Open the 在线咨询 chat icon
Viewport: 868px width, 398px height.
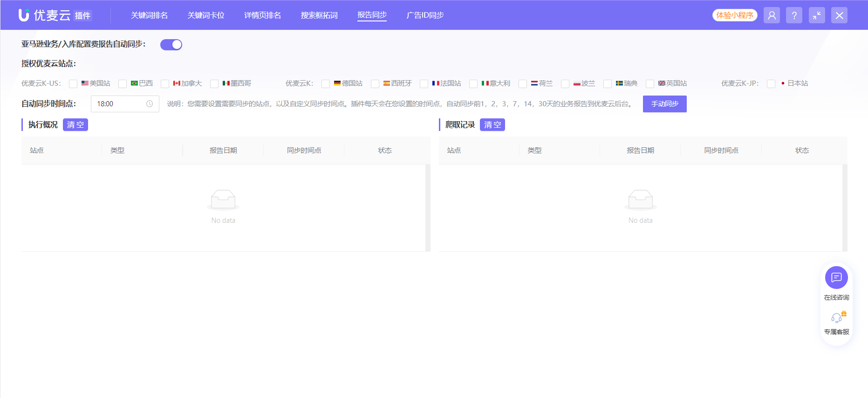pyautogui.click(x=836, y=278)
